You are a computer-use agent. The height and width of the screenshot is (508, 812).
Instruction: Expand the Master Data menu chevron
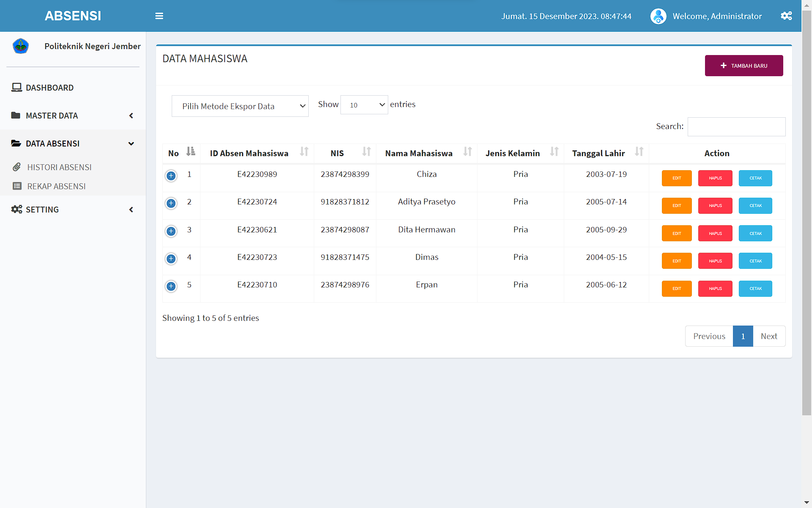point(131,116)
